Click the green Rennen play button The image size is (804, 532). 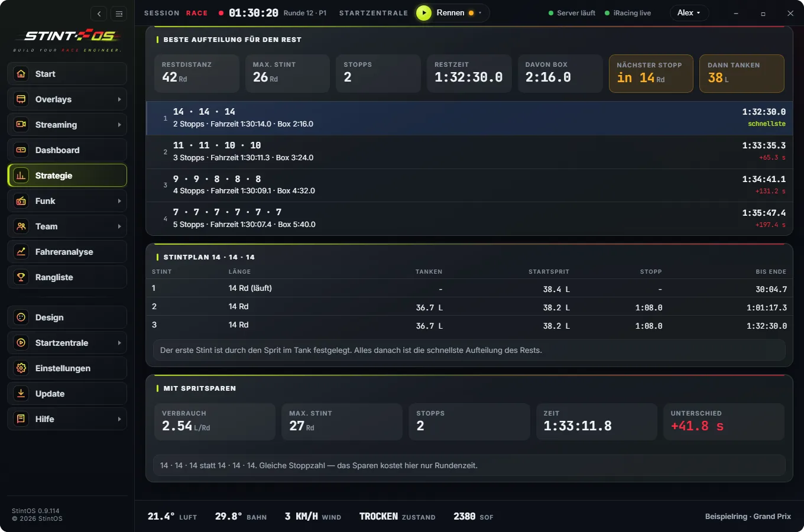click(x=424, y=13)
